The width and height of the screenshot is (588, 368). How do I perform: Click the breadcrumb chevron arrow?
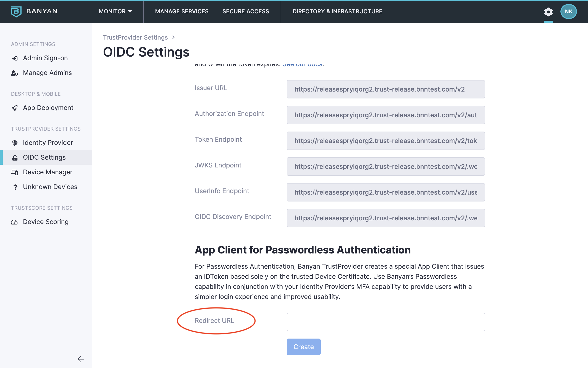click(173, 37)
